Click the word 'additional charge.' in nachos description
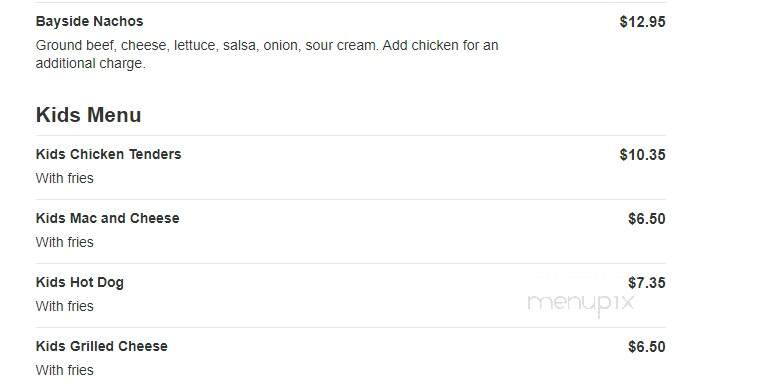 tap(91, 64)
